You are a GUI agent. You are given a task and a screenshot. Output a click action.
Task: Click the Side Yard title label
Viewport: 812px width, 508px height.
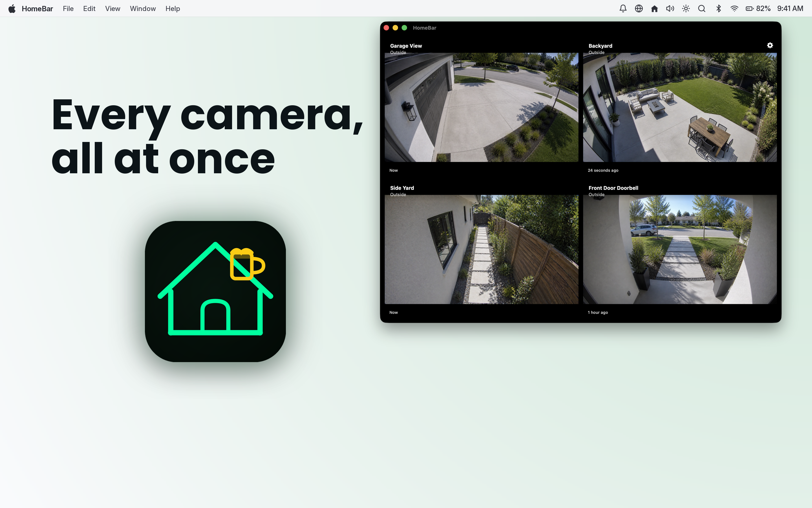coord(402,188)
